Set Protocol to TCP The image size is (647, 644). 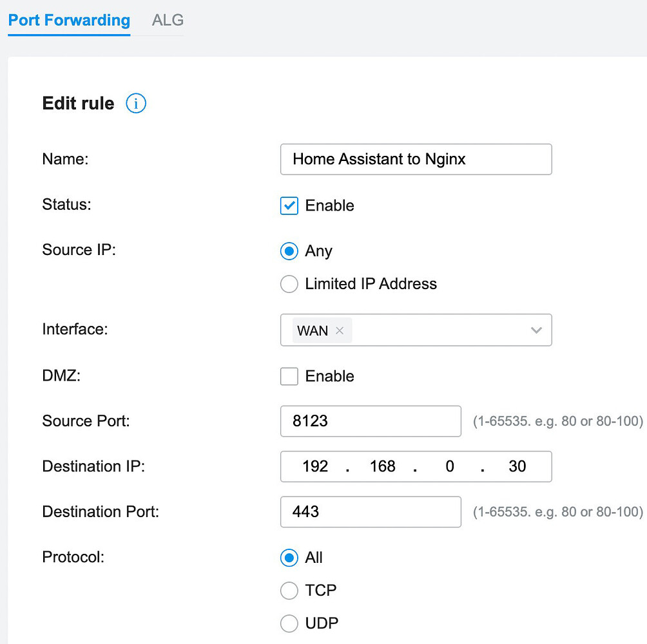click(289, 591)
